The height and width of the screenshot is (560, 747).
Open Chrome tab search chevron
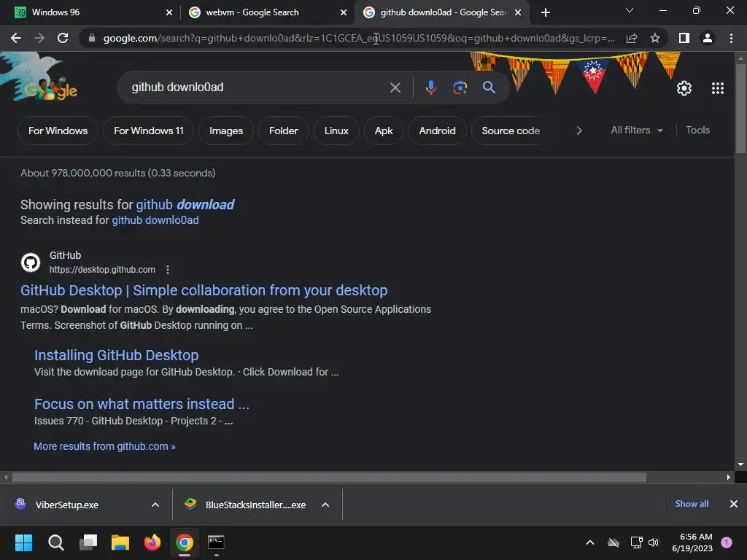(x=630, y=10)
